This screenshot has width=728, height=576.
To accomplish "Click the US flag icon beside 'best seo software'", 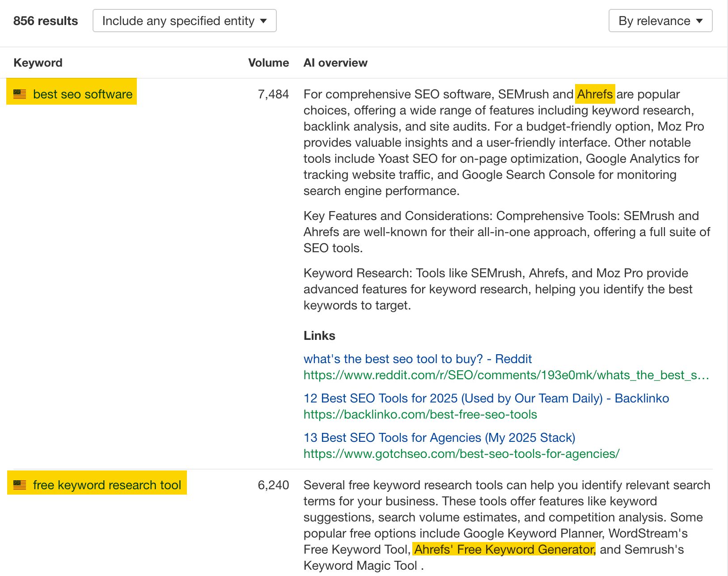I will click(x=19, y=94).
